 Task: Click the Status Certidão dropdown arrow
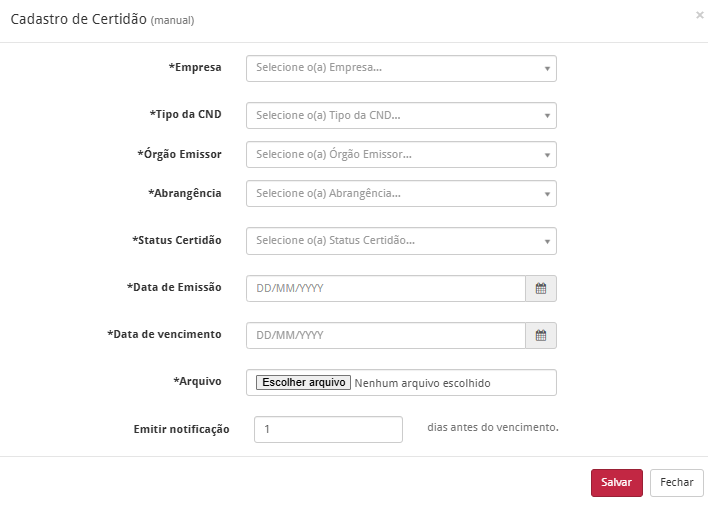tap(547, 242)
